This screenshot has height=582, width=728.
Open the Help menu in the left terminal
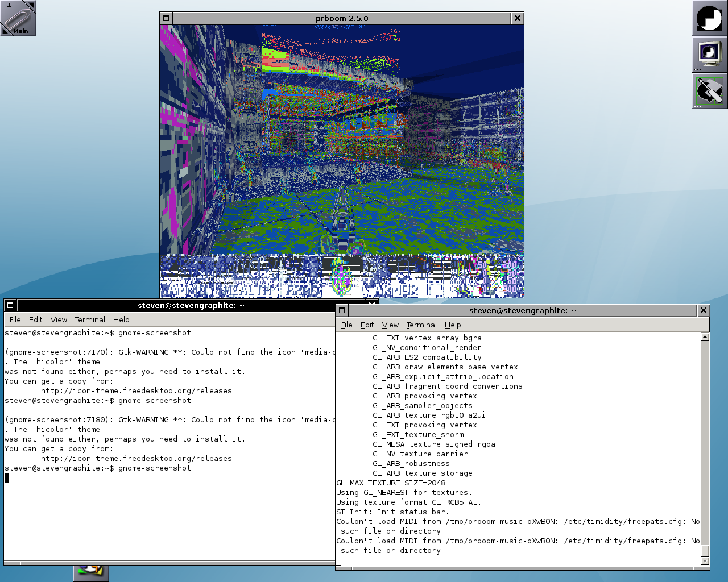click(121, 320)
